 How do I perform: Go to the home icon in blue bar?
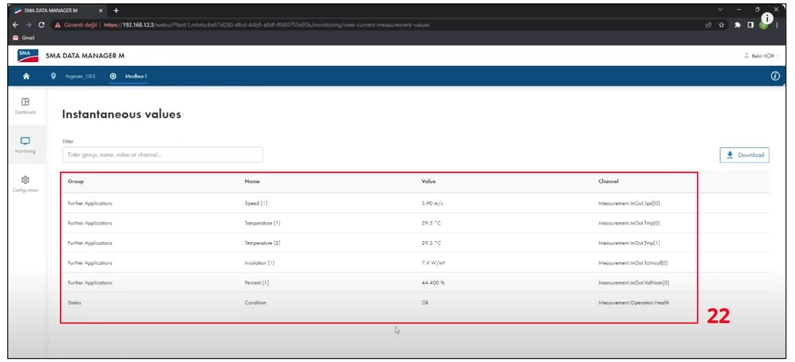tap(26, 76)
